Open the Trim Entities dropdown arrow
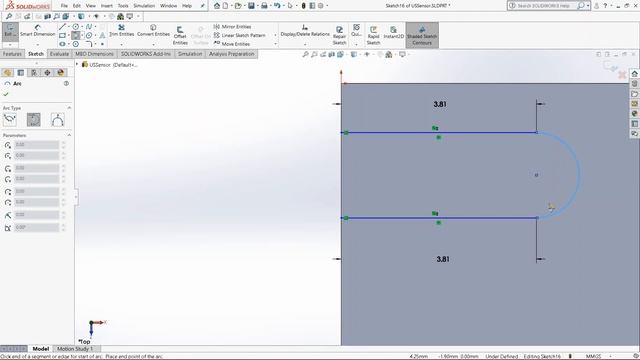Screen dimensions: 640x360 (x=121, y=44)
